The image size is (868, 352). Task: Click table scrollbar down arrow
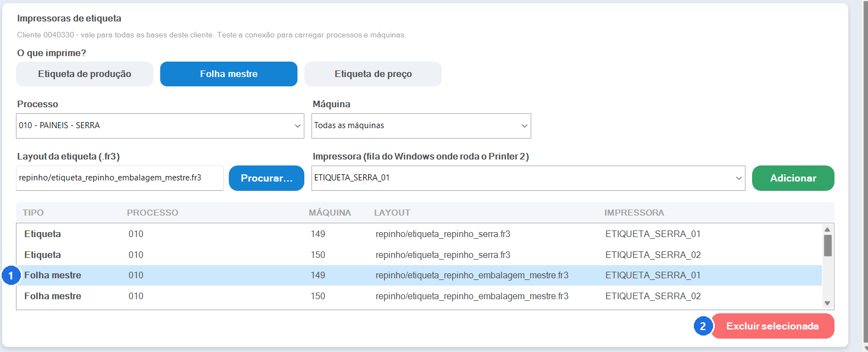tap(827, 303)
